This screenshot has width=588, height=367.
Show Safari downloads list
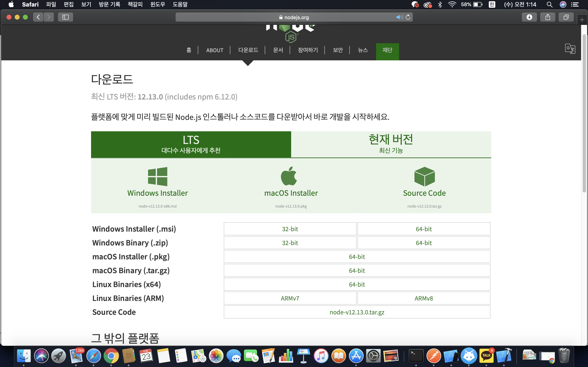click(x=529, y=17)
